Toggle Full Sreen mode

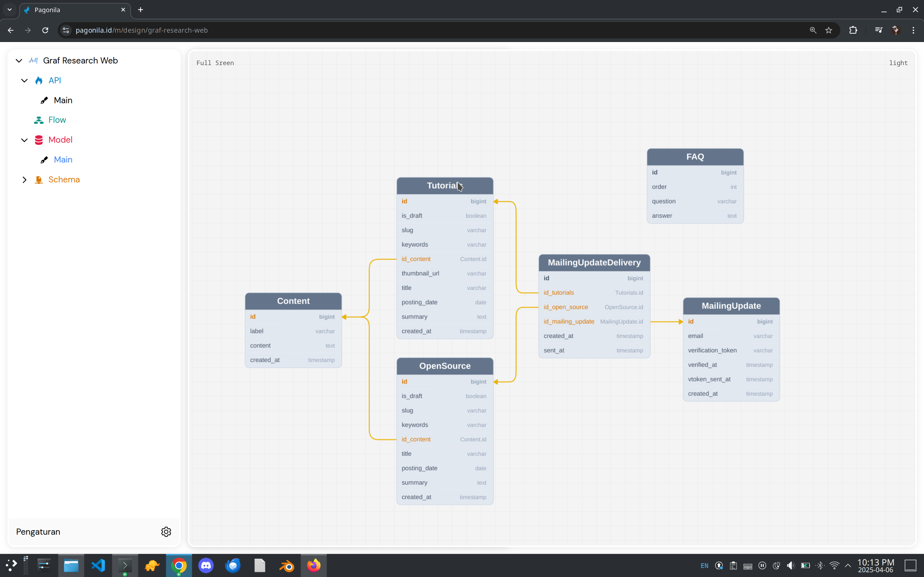pyautogui.click(x=215, y=63)
